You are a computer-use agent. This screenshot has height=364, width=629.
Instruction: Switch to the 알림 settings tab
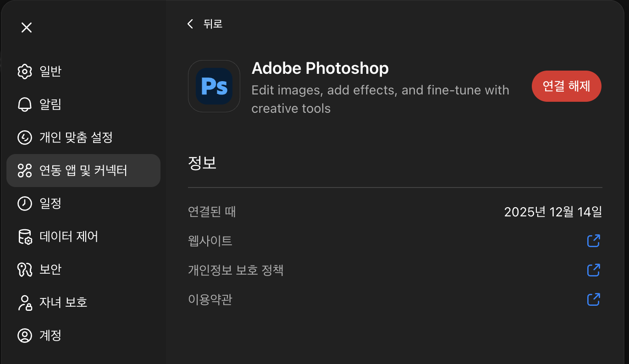click(83, 105)
